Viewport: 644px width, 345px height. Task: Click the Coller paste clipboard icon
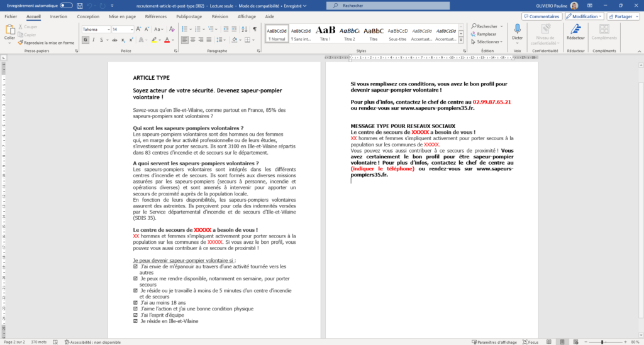click(x=9, y=30)
